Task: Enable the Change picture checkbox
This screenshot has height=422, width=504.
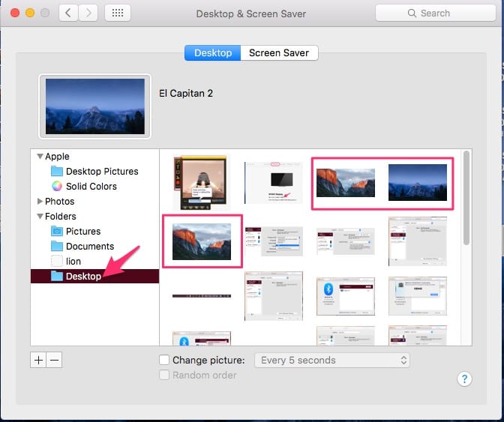Action: pyautogui.click(x=164, y=360)
